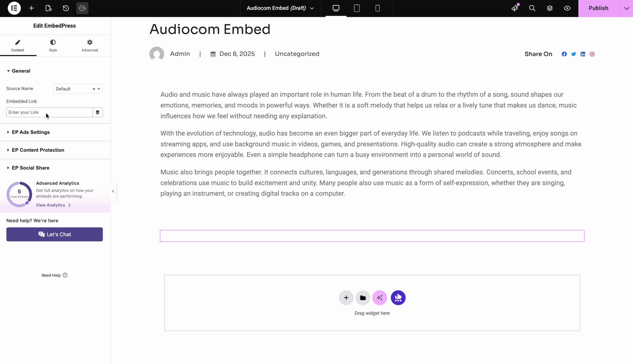Expand the EP Social Share section
Viewport: 633px width, 364px height.
point(30,168)
